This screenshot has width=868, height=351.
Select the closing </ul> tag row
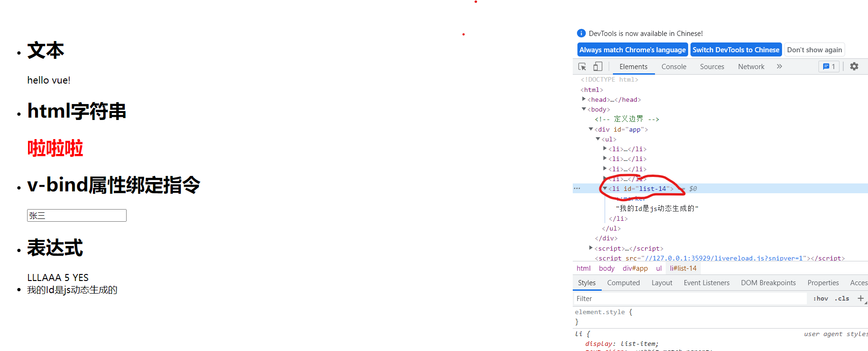point(611,228)
